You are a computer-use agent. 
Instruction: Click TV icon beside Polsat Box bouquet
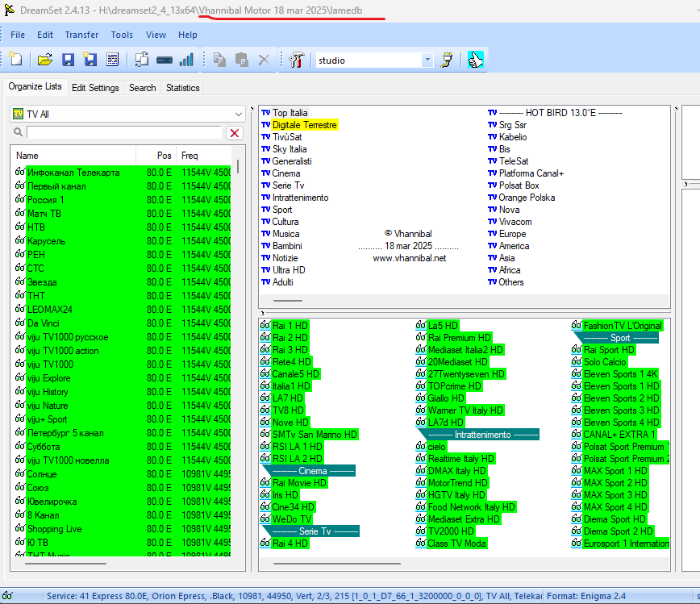pyautogui.click(x=492, y=185)
